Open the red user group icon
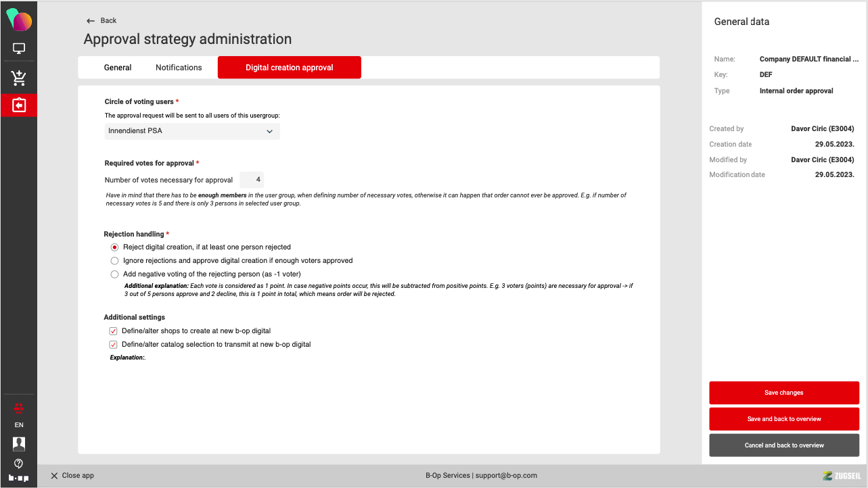This screenshot has width=868, height=488. 19,407
